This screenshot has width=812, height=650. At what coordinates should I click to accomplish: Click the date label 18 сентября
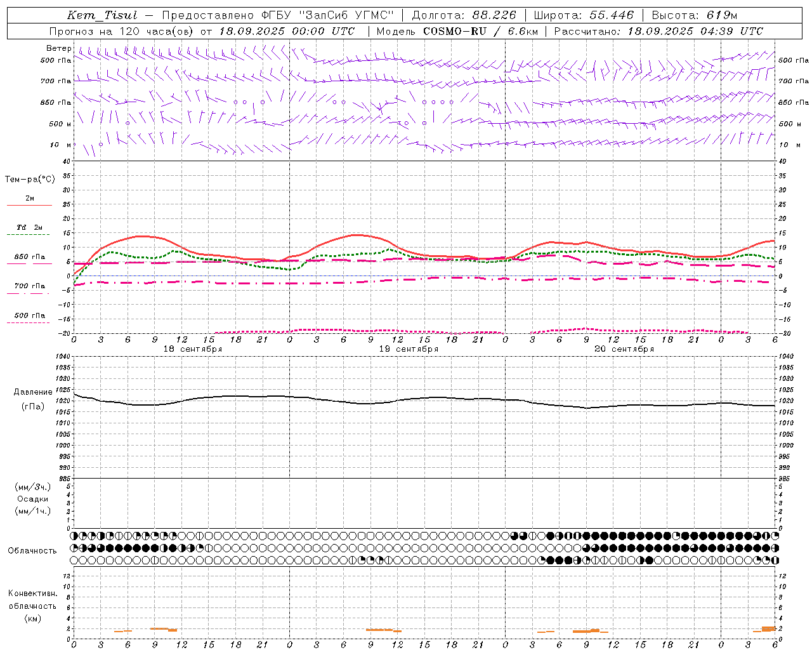(193, 349)
